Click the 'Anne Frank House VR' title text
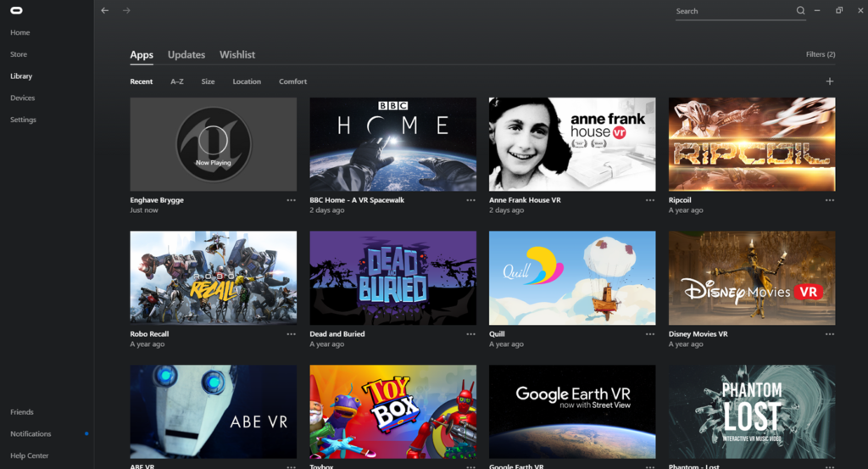 point(525,200)
